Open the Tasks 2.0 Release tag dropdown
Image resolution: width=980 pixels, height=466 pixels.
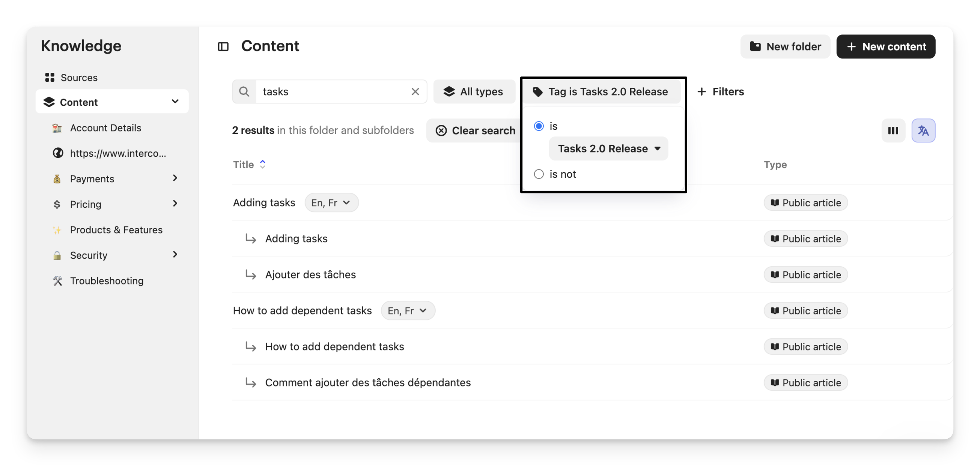coord(608,148)
